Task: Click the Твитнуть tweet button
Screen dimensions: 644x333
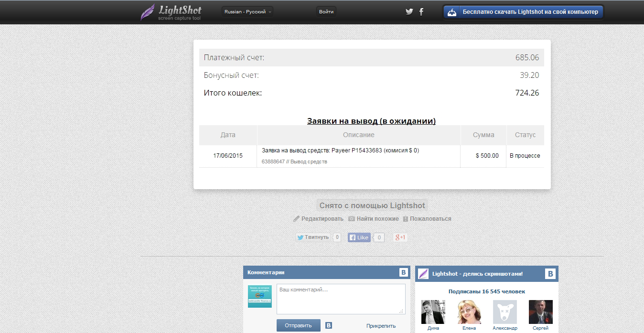Action: click(x=313, y=237)
